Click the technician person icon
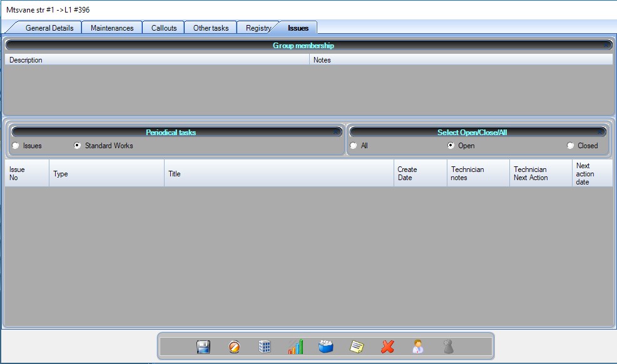 [417, 346]
